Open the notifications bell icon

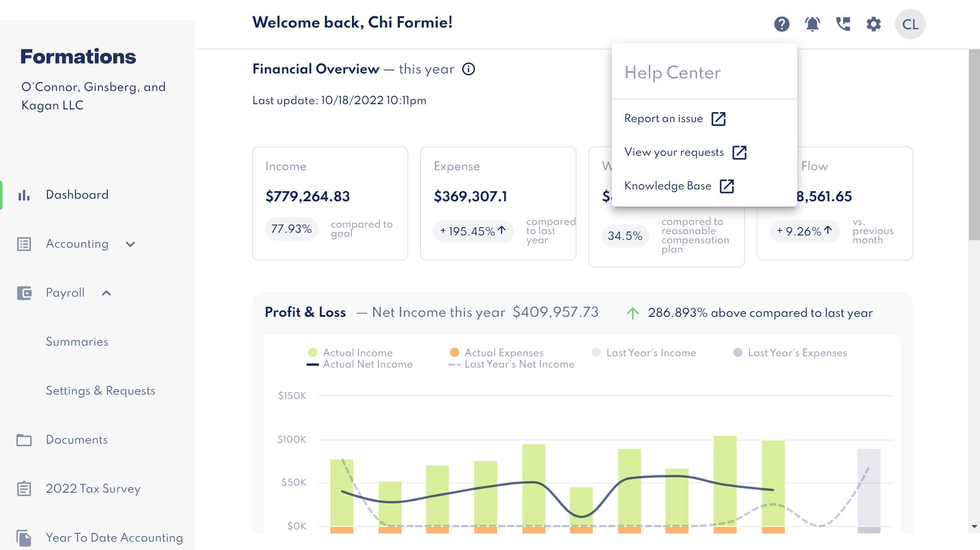pyautogui.click(x=812, y=24)
